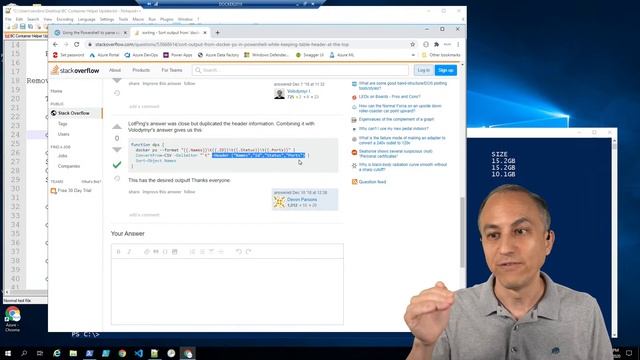Open Notepad++ Language menu
The height and width of the screenshot is (360, 640).
pyautogui.click(x=86, y=19)
